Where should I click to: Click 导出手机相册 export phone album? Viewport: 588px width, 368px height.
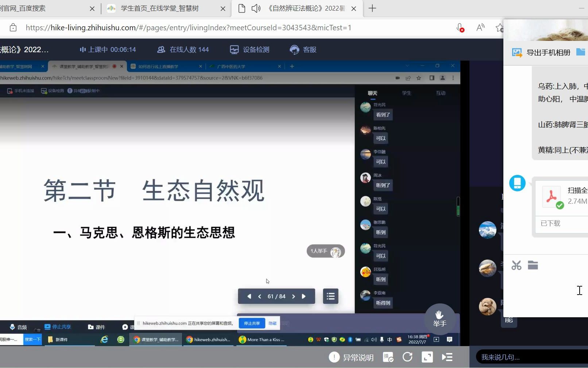(x=541, y=53)
